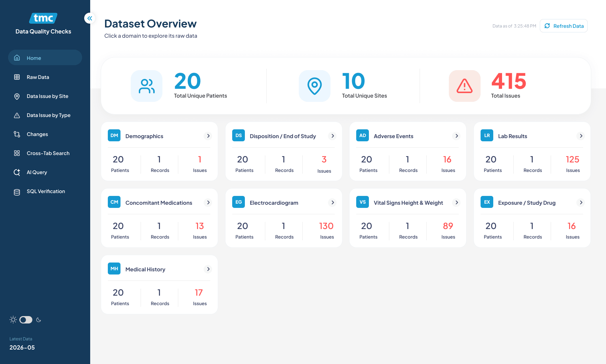Screen dimensions: 606x364
Task: Open the Demographics domain title
Action: point(144,136)
